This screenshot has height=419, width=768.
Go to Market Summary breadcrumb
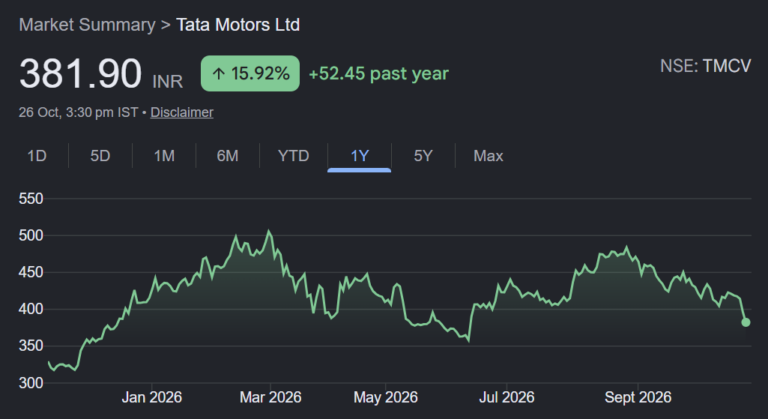(x=87, y=25)
